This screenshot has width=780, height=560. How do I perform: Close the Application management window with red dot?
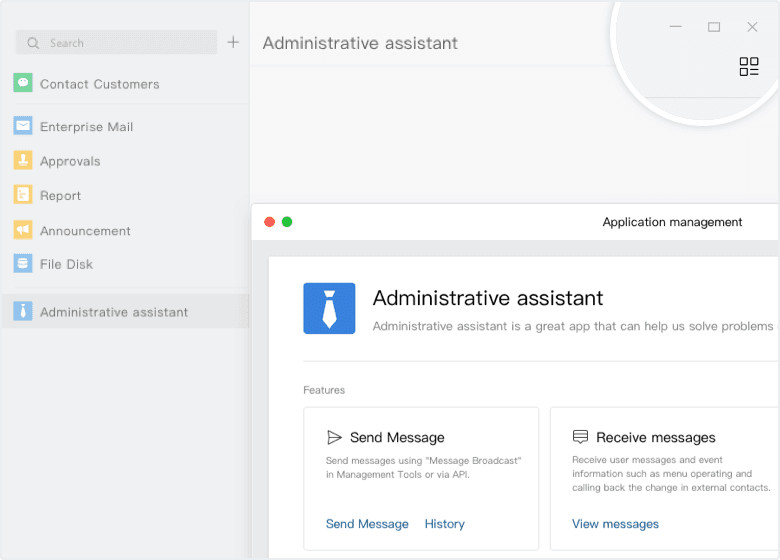click(x=269, y=222)
